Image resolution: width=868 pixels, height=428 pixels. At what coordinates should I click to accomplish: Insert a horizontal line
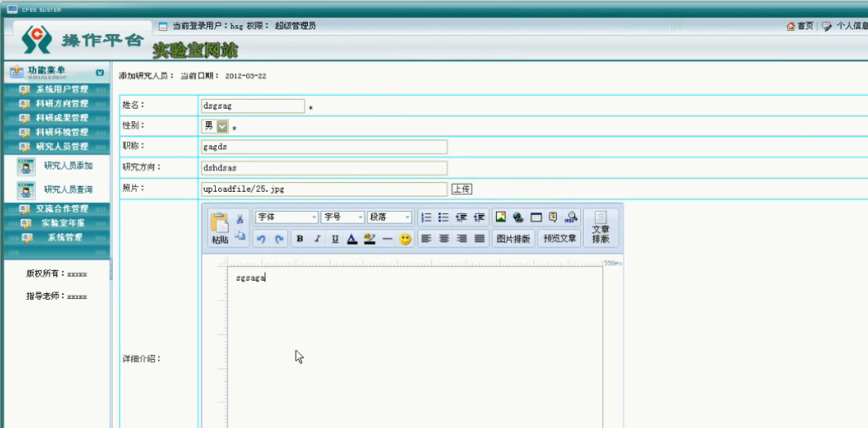point(387,239)
